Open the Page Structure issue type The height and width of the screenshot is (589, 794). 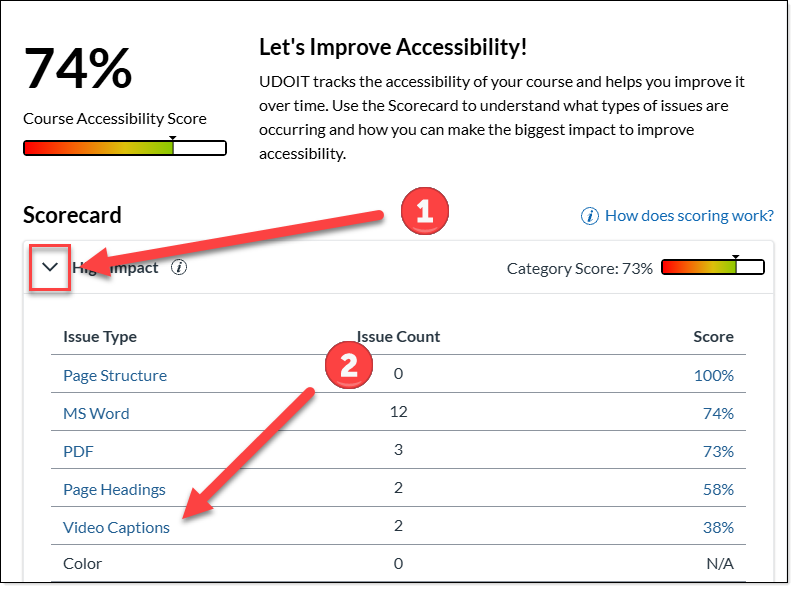tap(115, 376)
